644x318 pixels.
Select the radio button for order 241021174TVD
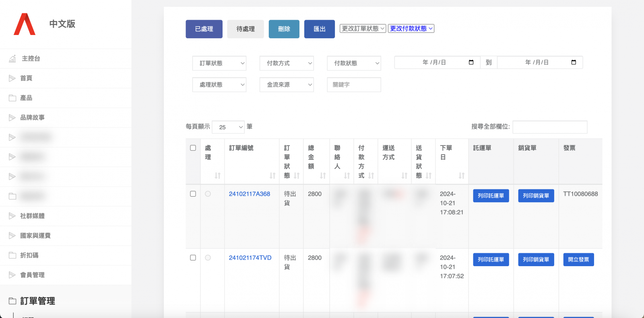(x=208, y=258)
